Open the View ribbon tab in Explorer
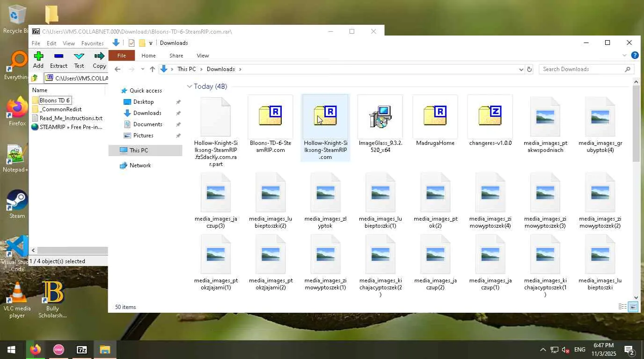644x359 pixels. coord(203,56)
